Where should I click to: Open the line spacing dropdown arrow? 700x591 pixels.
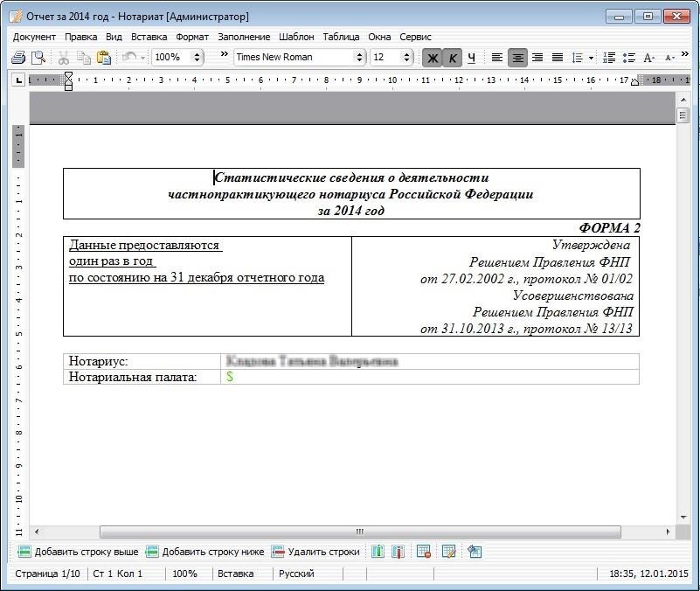591,58
